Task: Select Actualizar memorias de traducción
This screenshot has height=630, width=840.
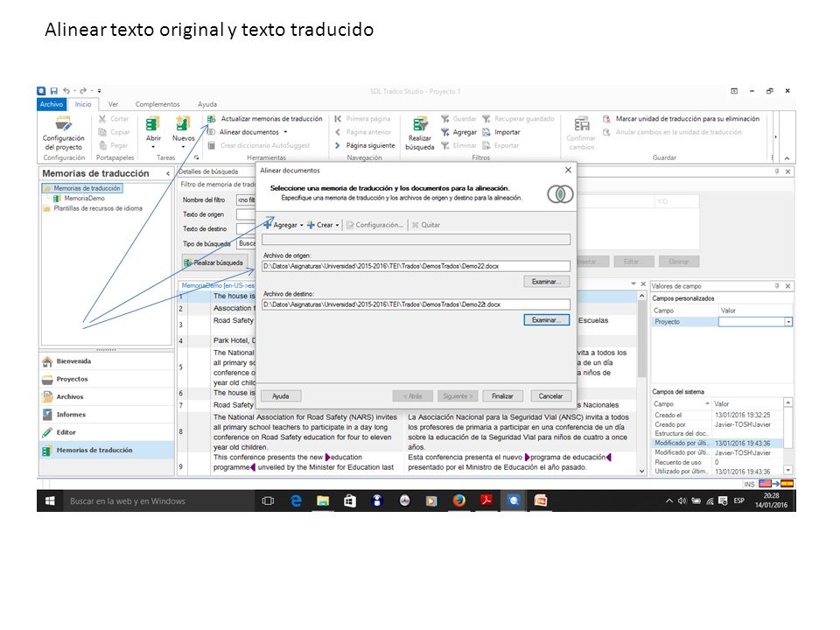Action: [265, 119]
